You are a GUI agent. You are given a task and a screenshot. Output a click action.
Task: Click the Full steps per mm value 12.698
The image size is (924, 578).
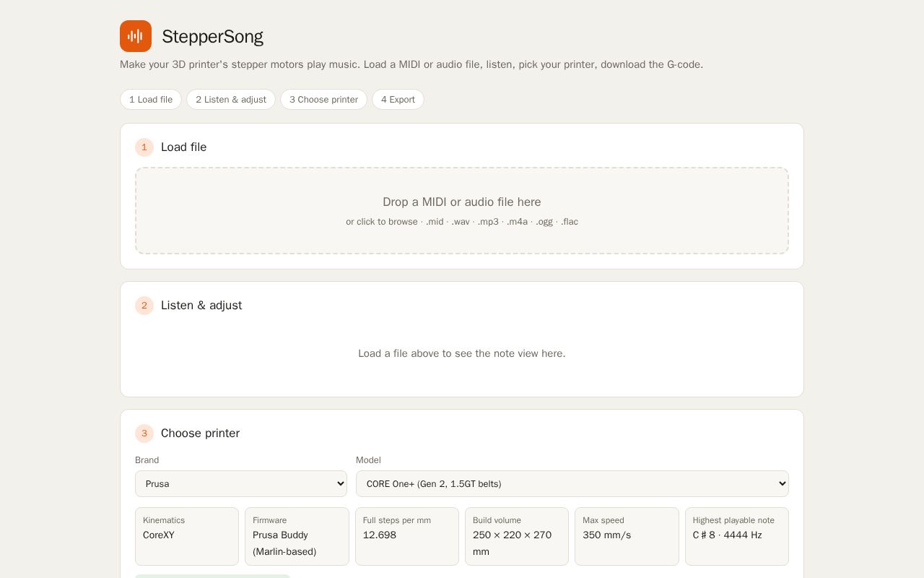(x=380, y=535)
